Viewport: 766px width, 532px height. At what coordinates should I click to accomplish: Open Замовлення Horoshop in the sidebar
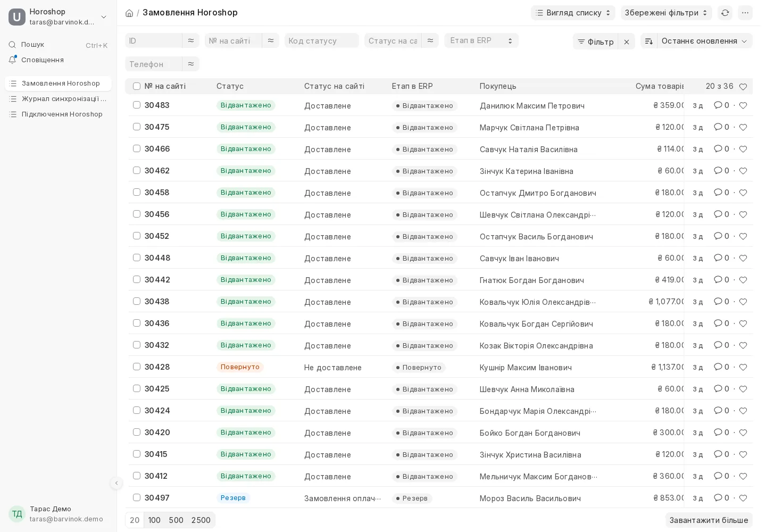pyautogui.click(x=58, y=84)
